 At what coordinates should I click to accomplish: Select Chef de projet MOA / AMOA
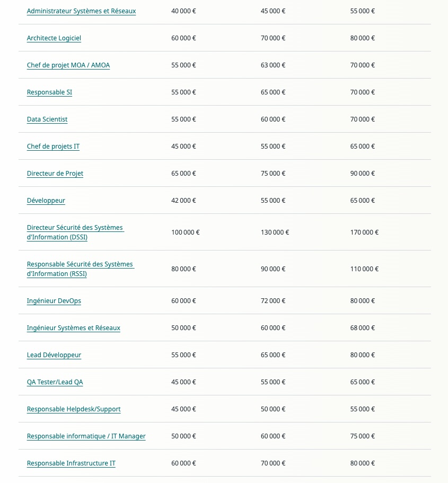coord(68,65)
